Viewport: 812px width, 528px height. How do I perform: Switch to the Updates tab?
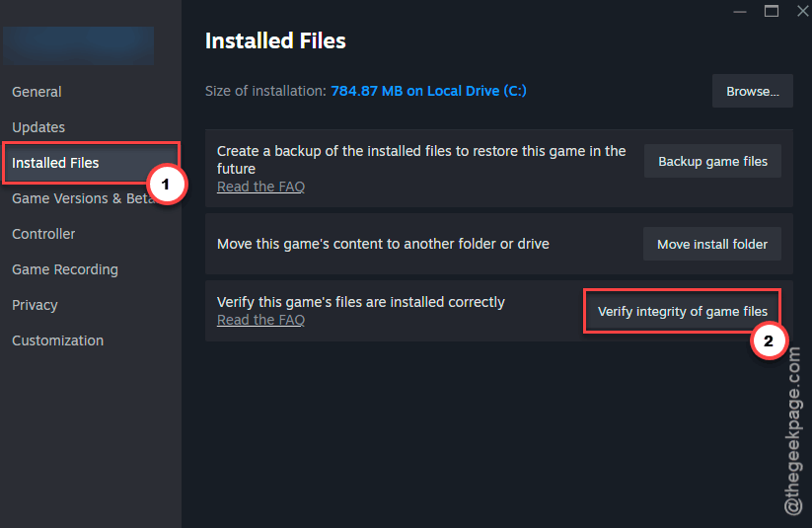38,127
